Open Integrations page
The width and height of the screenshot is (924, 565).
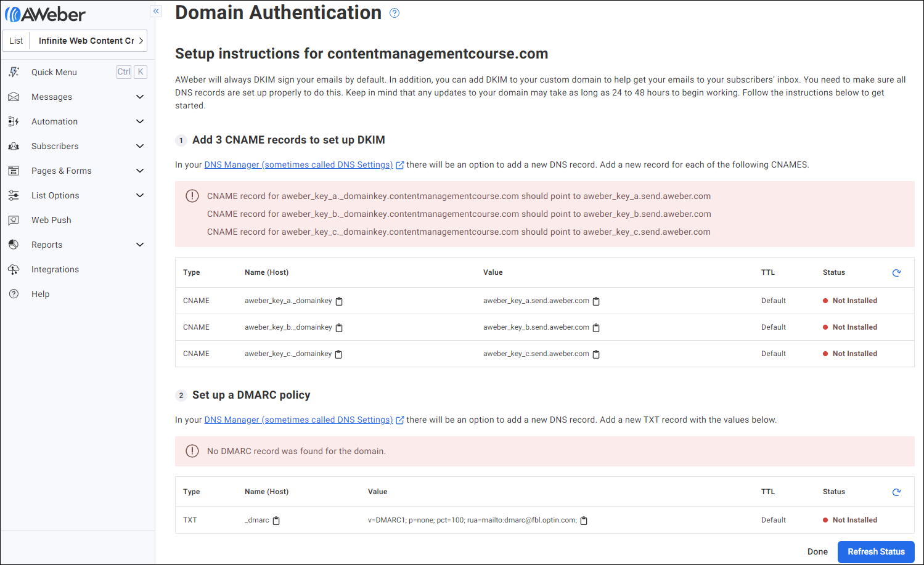(55, 269)
